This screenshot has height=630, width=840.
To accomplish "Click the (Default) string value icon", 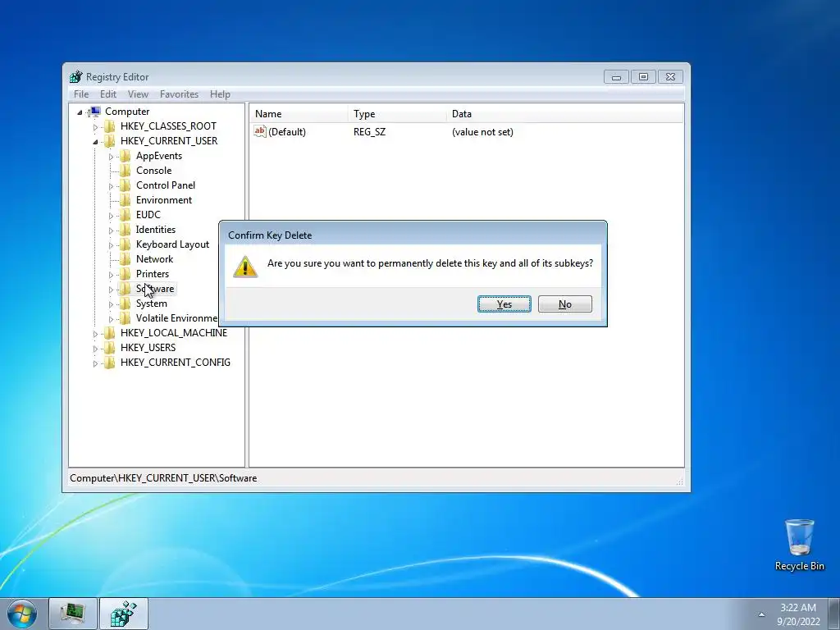I will (260, 131).
